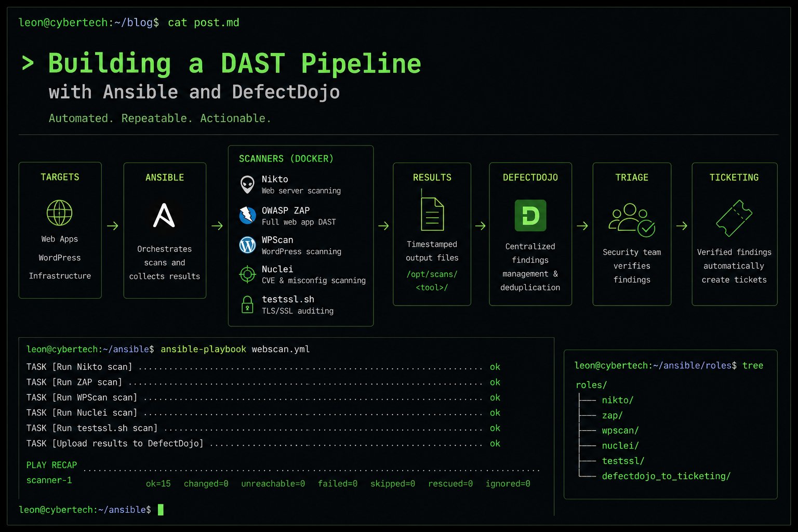This screenshot has height=532, width=798.
Task: Click the 'PLAY RECAP' label
Action: (51, 465)
